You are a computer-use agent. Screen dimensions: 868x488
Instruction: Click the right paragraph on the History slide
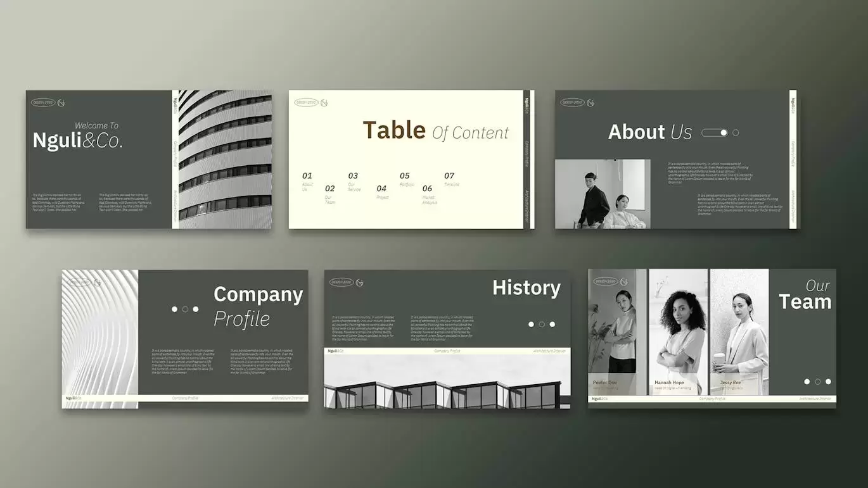tap(442, 328)
